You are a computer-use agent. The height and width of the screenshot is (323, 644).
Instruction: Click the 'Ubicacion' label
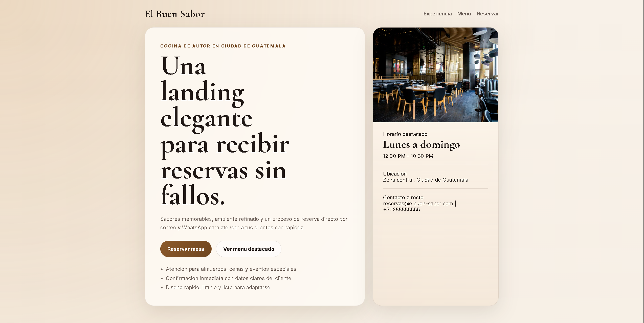pyautogui.click(x=395, y=174)
